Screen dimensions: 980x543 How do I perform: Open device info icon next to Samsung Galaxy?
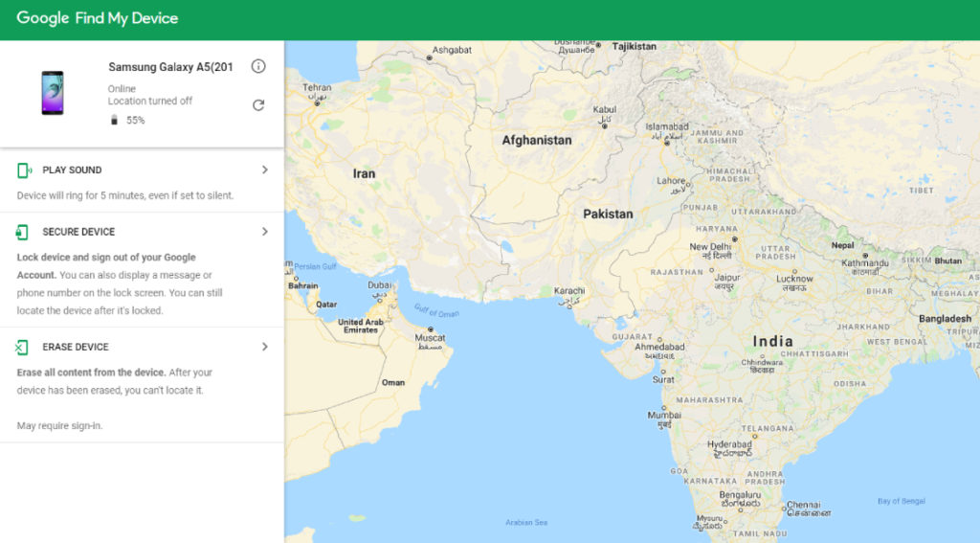point(258,66)
